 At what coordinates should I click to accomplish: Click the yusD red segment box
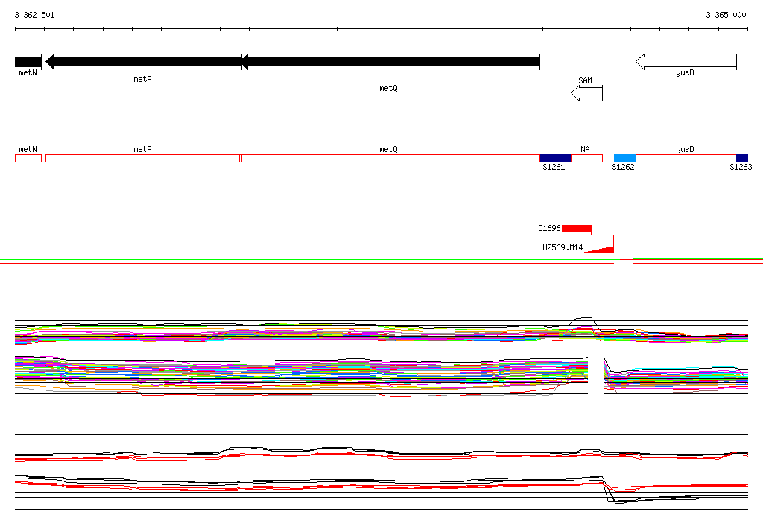686,158
